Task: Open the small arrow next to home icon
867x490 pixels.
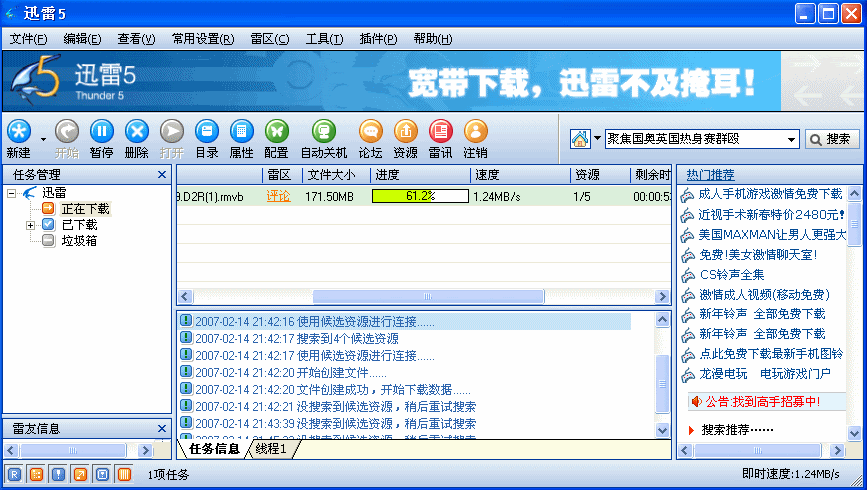Action: pyautogui.click(x=597, y=138)
